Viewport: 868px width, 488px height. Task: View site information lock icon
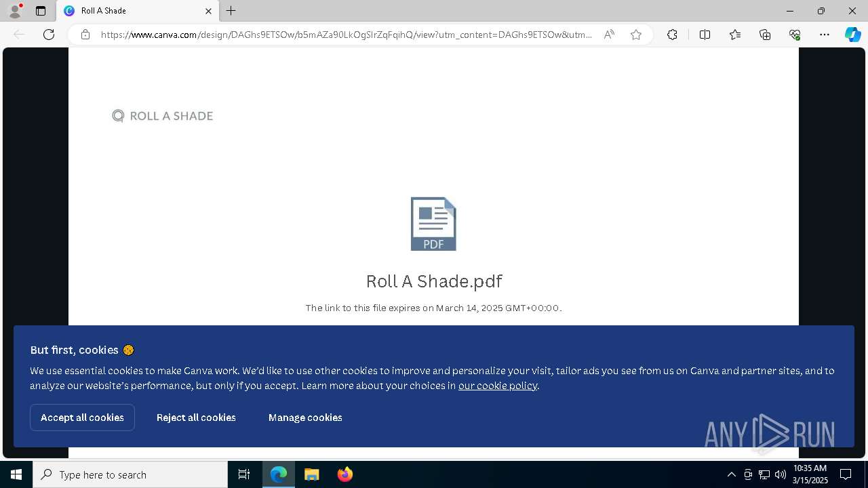tap(85, 35)
